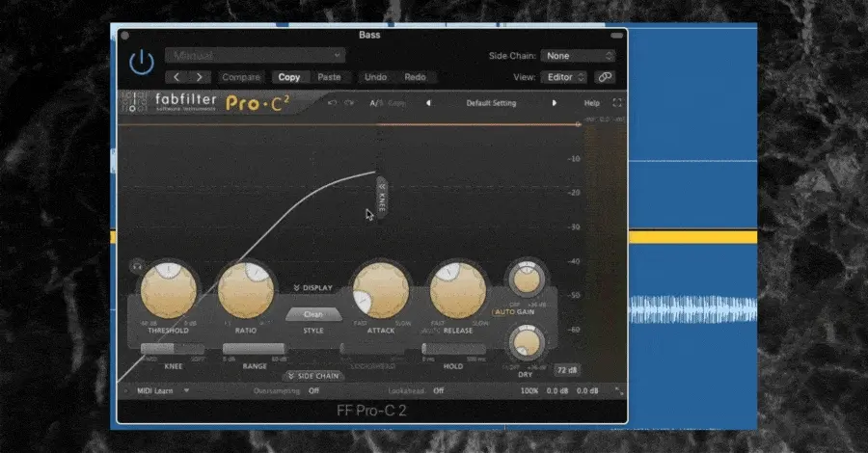Click the Attack knob
The image size is (868, 453).
381,291
